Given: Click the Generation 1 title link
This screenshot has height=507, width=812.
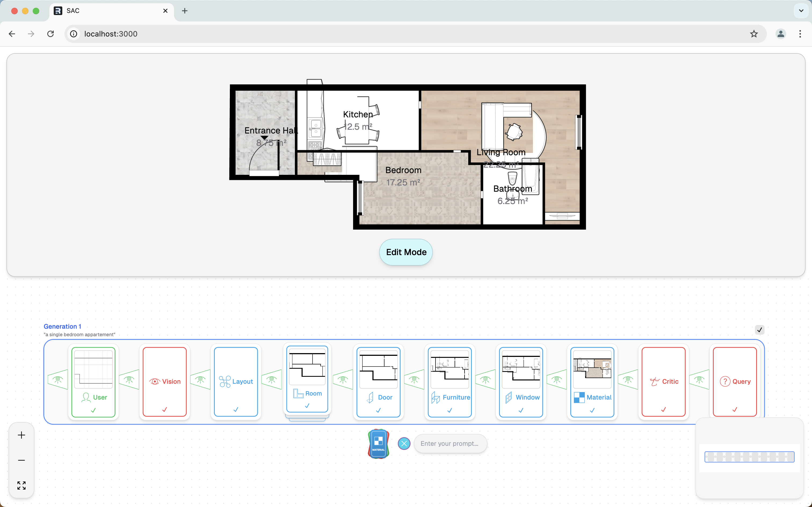Looking at the screenshot, I should tap(62, 326).
